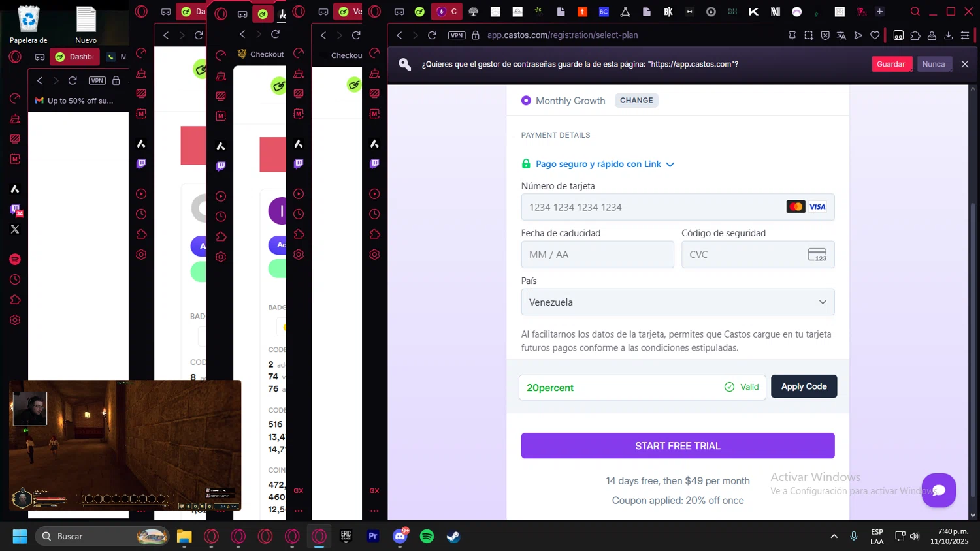Click the lock icon beside app.castos.com address

476,35
